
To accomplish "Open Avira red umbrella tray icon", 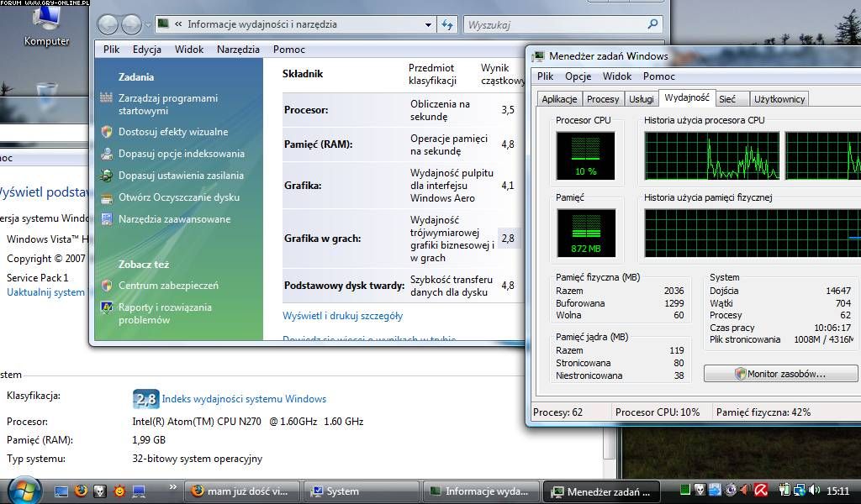I will [760, 490].
